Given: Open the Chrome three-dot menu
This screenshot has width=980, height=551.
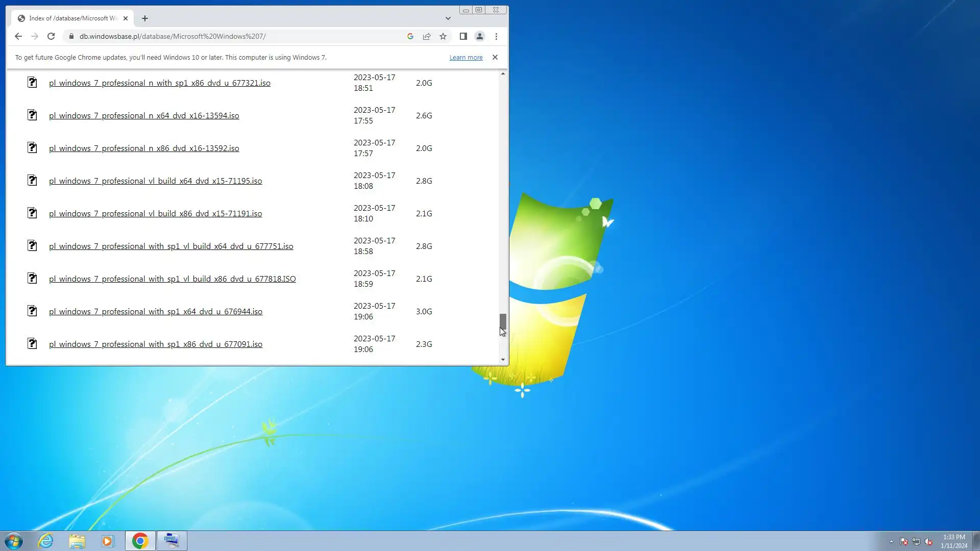Looking at the screenshot, I should coord(496,36).
